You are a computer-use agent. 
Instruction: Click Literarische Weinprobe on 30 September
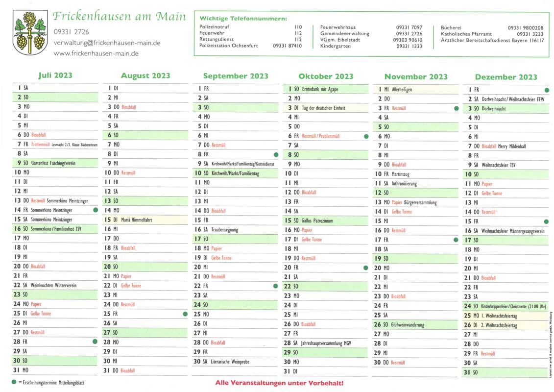pos(230,362)
